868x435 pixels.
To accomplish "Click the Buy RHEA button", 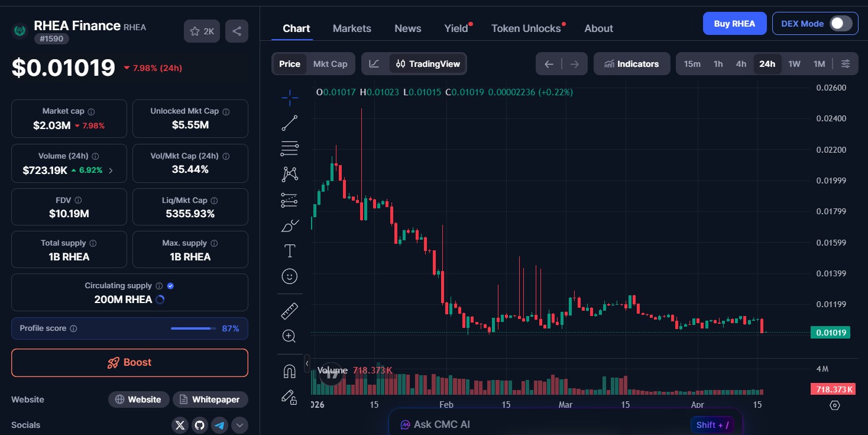I will coord(734,23).
